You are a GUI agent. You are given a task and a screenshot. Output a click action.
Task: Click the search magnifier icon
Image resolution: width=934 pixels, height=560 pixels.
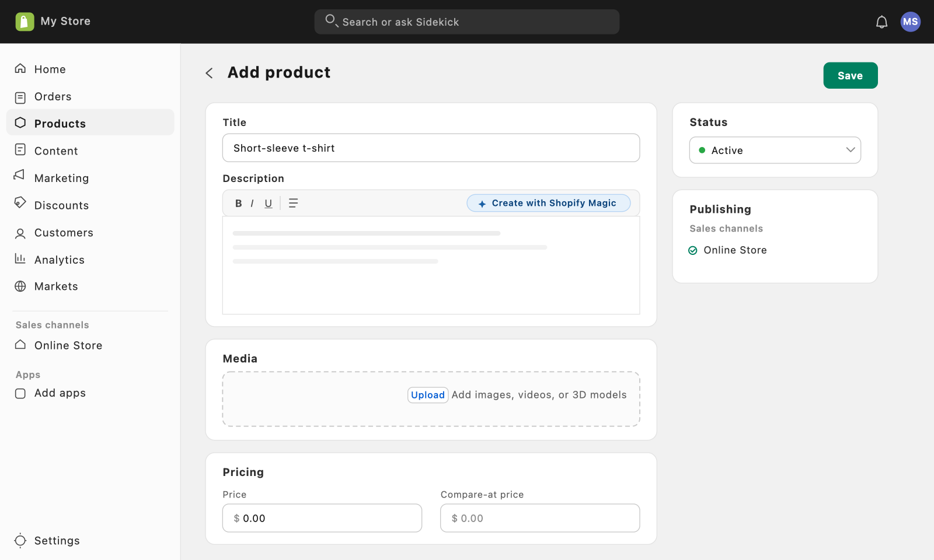(332, 21)
